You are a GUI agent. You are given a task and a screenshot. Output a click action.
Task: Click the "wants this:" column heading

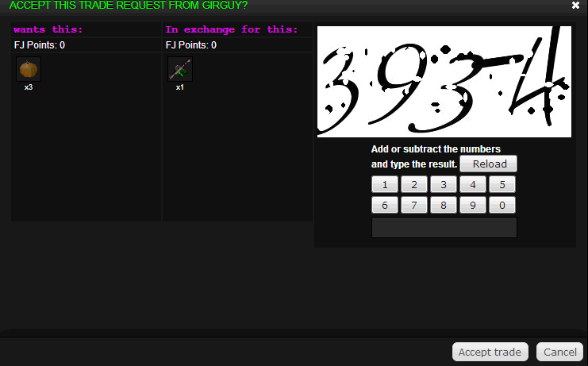(x=48, y=30)
